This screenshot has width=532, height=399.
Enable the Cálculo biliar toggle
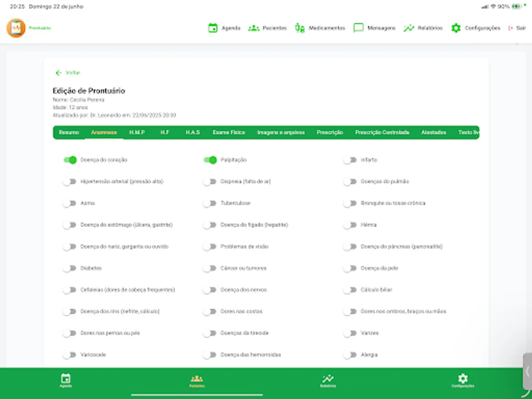[350, 290]
